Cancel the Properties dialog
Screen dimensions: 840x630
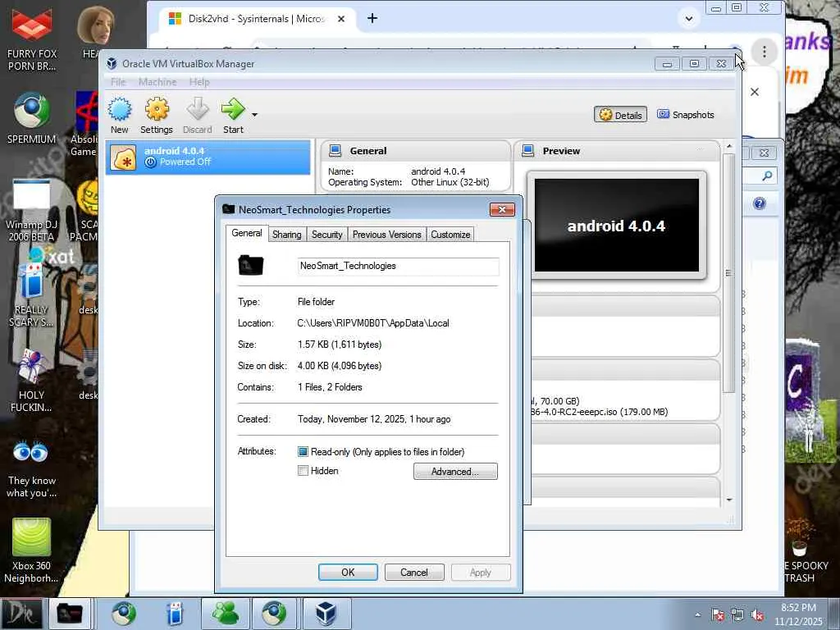click(x=414, y=572)
